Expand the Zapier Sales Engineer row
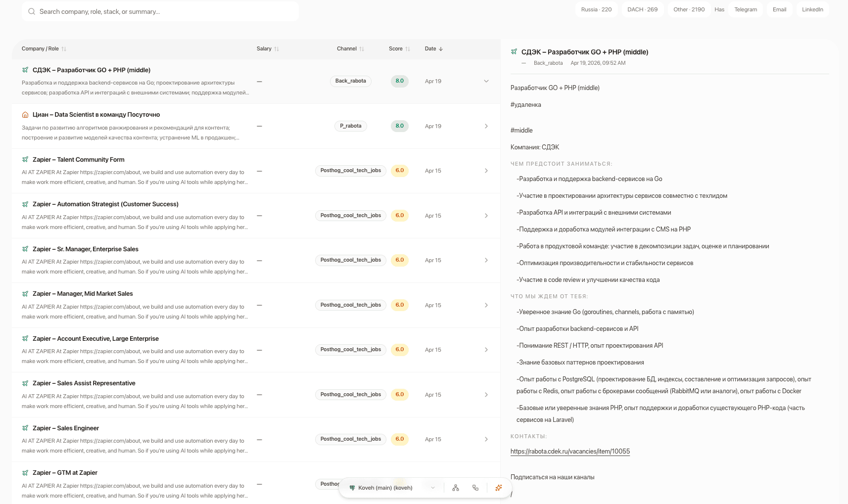Image resolution: width=848 pixels, height=504 pixels. [x=486, y=439]
